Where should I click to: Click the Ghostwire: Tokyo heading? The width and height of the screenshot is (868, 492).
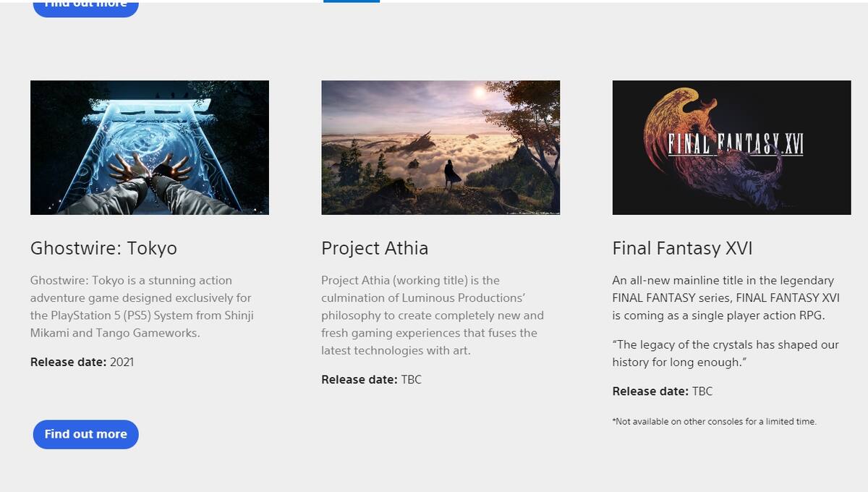[103, 248]
